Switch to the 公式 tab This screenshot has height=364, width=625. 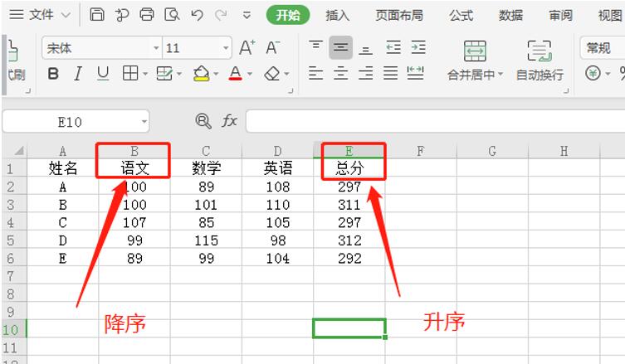click(461, 15)
